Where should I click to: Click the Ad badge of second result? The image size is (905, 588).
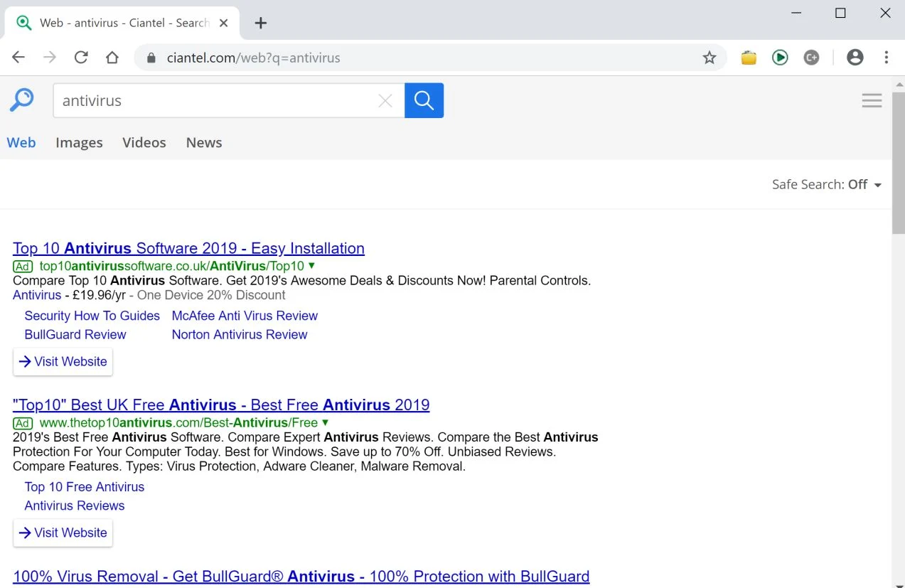coord(23,424)
